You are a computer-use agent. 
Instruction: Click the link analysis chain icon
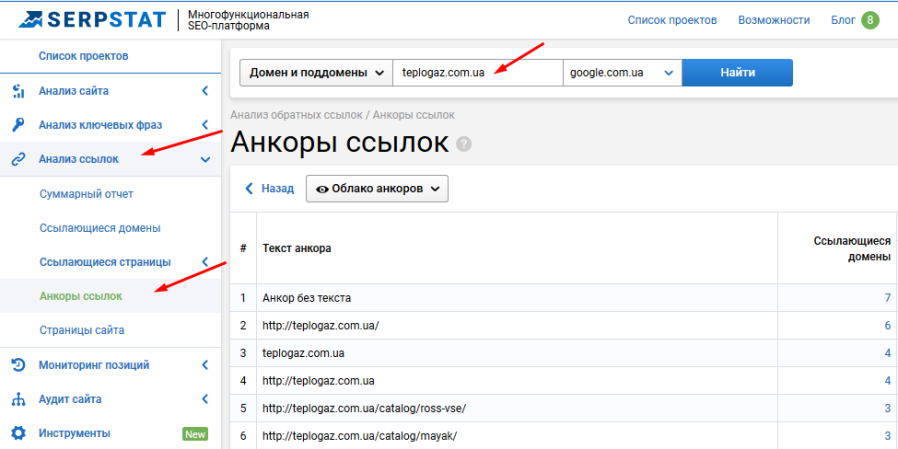tap(18, 159)
